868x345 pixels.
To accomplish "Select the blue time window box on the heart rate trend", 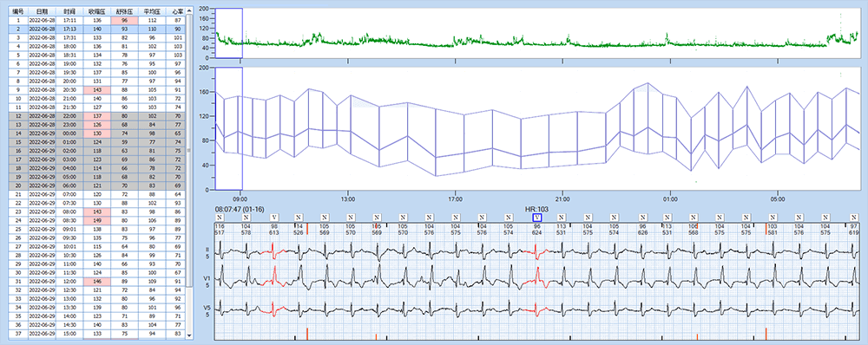I will click(x=228, y=33).
